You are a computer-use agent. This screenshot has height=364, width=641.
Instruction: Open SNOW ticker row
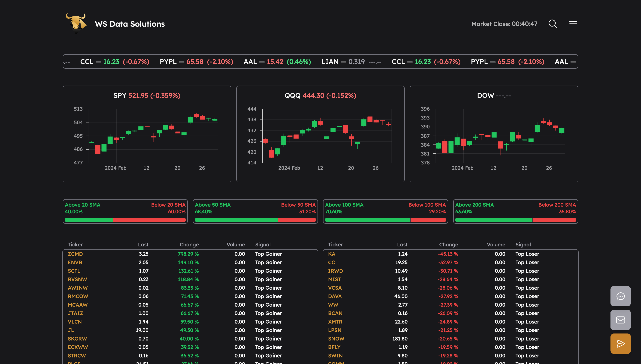450,339
